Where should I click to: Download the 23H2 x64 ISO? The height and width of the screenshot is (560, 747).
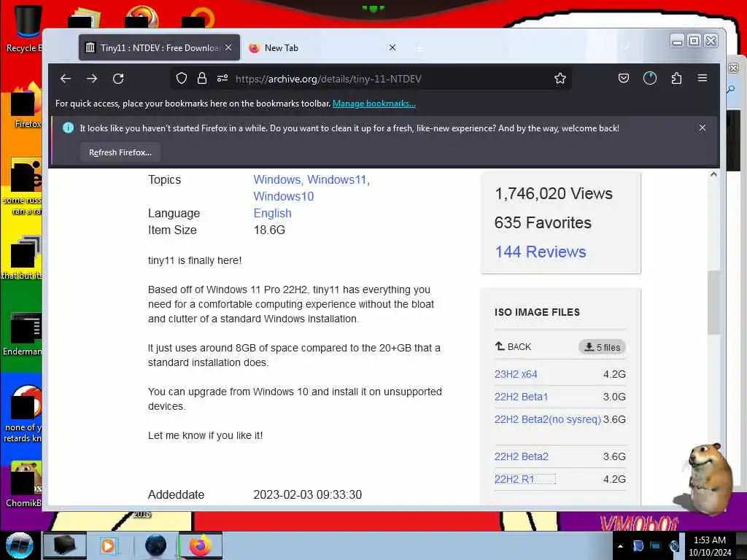pyautogui.click(x=516, y=374)
